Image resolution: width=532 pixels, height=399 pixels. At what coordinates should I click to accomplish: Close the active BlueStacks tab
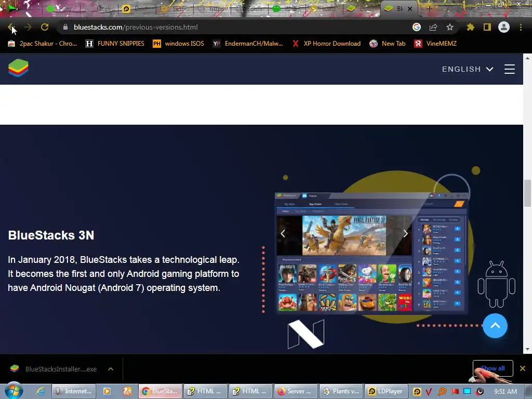410,9
